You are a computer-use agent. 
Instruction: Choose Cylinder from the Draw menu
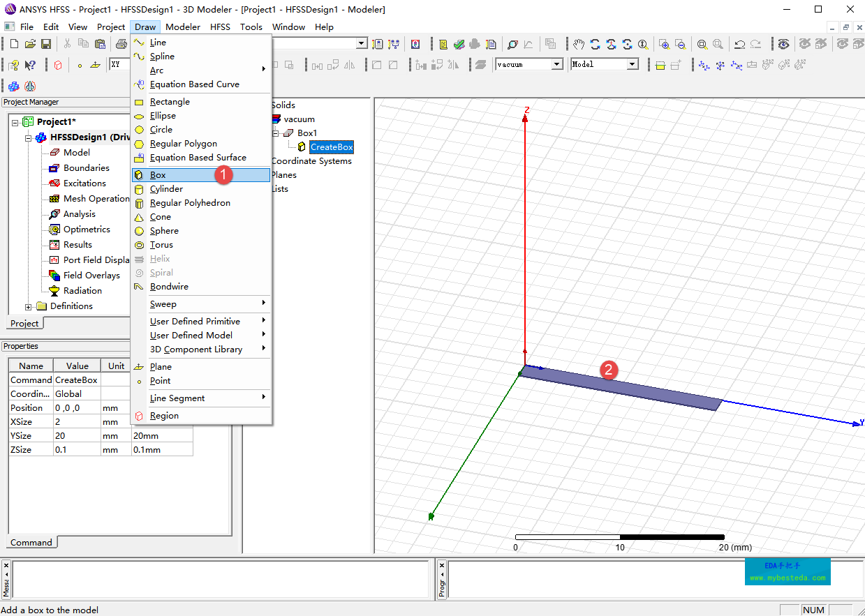(166, 189)
